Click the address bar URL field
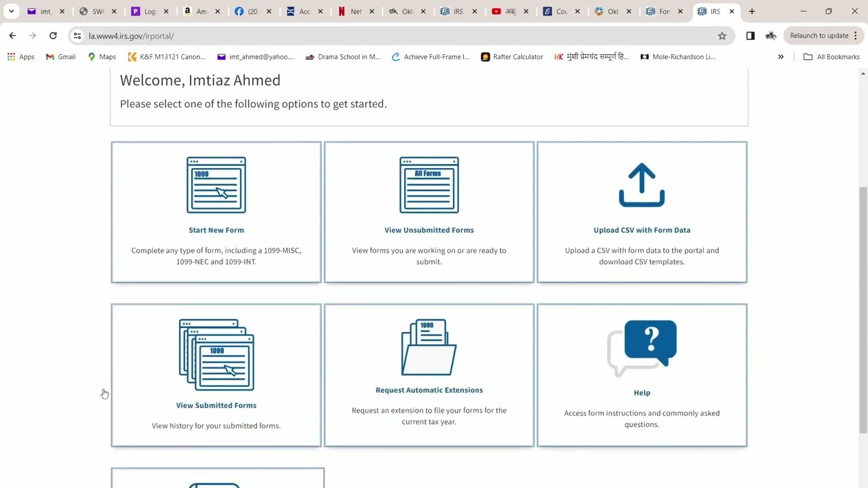This screenshot has width=868, height=488. [x=400, y=36]
